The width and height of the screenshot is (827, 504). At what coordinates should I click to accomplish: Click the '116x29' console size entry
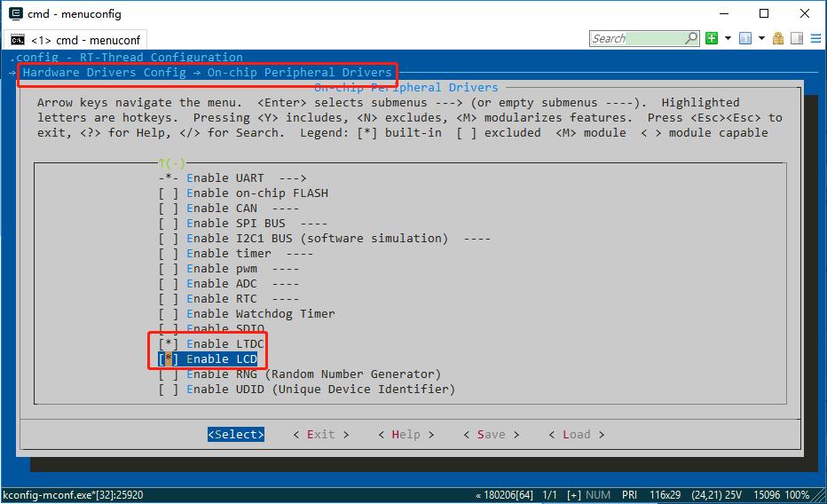click(x=665, y=495)
